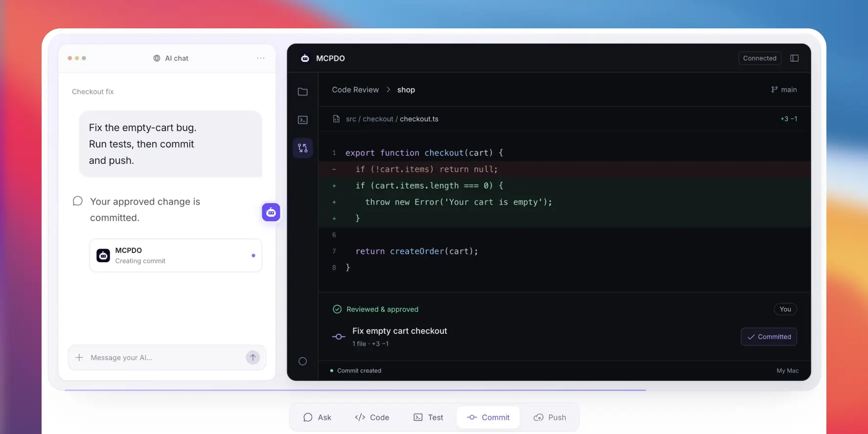Viewport: 868px width, 434px height.
Task: Click the Code Review breadcrumb
Action: pyautogui.click(x=355, y=90)
